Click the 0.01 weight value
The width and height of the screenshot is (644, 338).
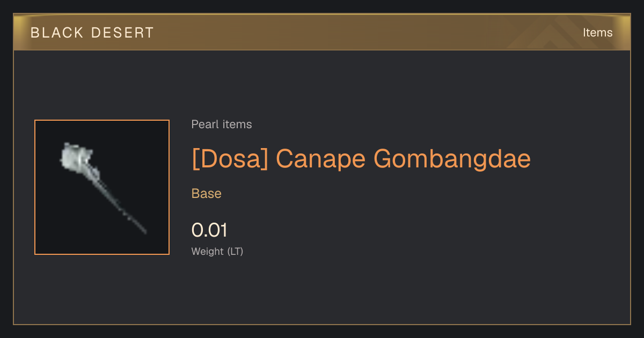tap(210, 230)
